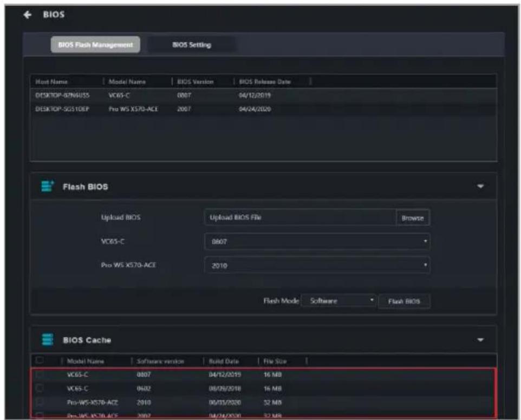Click Pro WS X570-ACE in the hosts table
This screenshot has width=521, height=420.
point(133,109)
